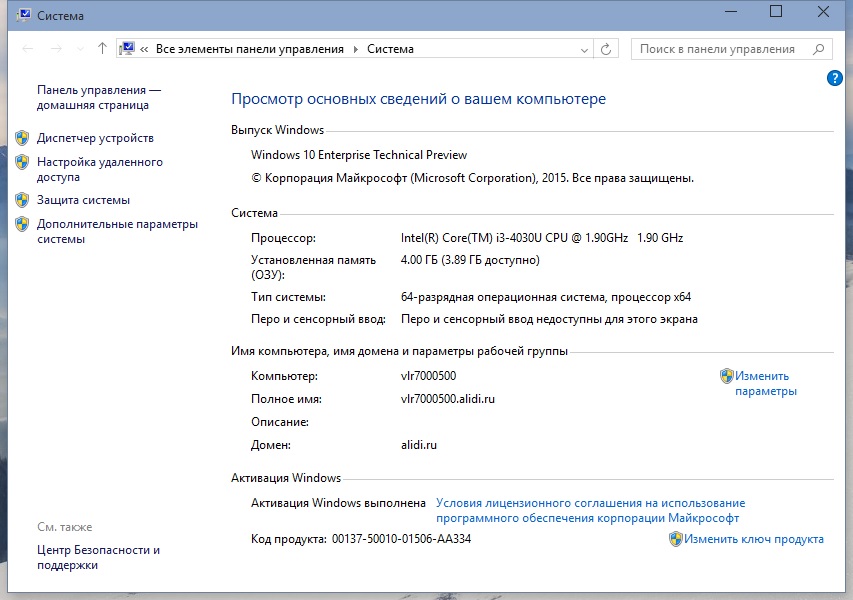Open Центр Безопасности и поддержки link

coord(98,557)
